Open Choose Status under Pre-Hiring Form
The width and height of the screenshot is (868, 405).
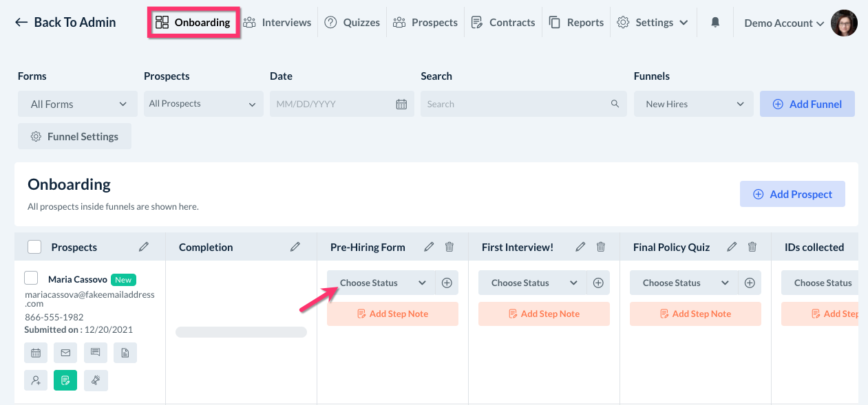point(381,283)
